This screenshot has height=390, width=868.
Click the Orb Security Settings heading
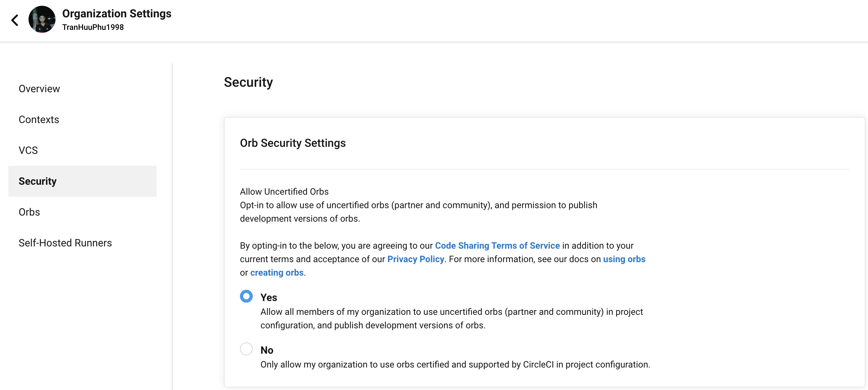[293, 143]
